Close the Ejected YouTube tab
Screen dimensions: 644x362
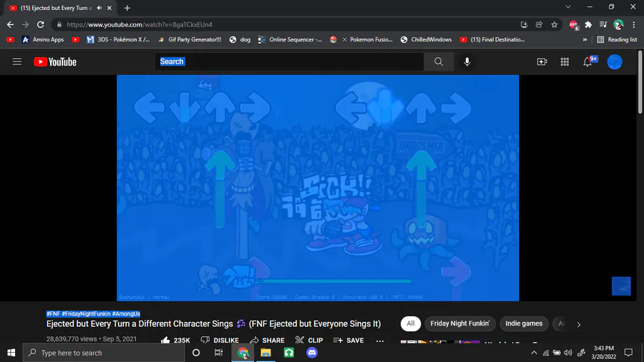pos(109,8)
